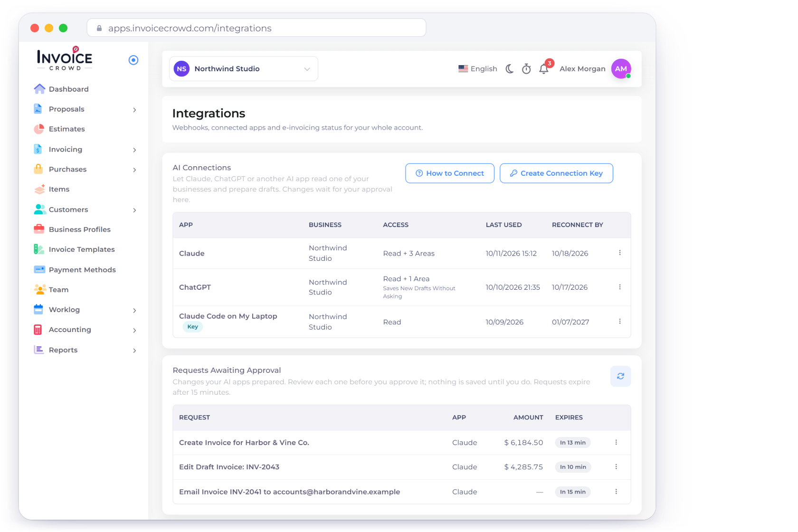This screenshot has height=532, width=798.
Task: Switch to dark mode moon icon
Action: [x=510, y=69]
